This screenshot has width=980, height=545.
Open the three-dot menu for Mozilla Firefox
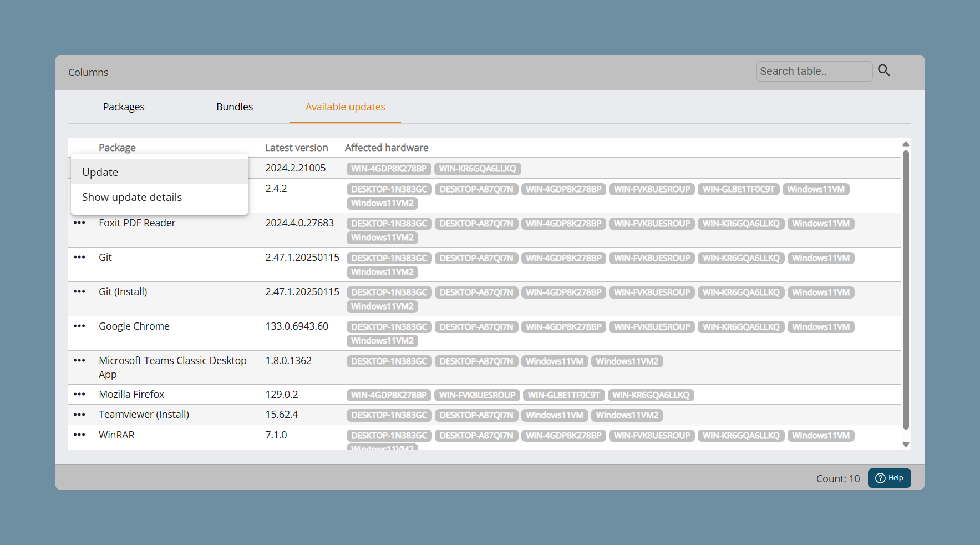(x=79, y=395)
